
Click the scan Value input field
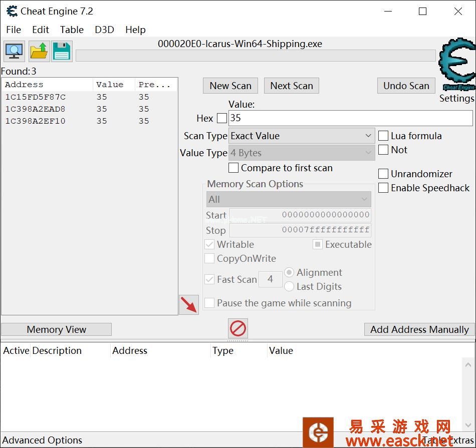tap(350, 118)
